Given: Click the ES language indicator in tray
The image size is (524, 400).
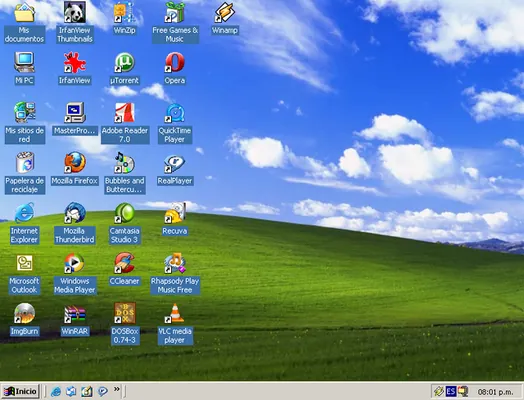Looking at the screenshot, I should 450,391.
